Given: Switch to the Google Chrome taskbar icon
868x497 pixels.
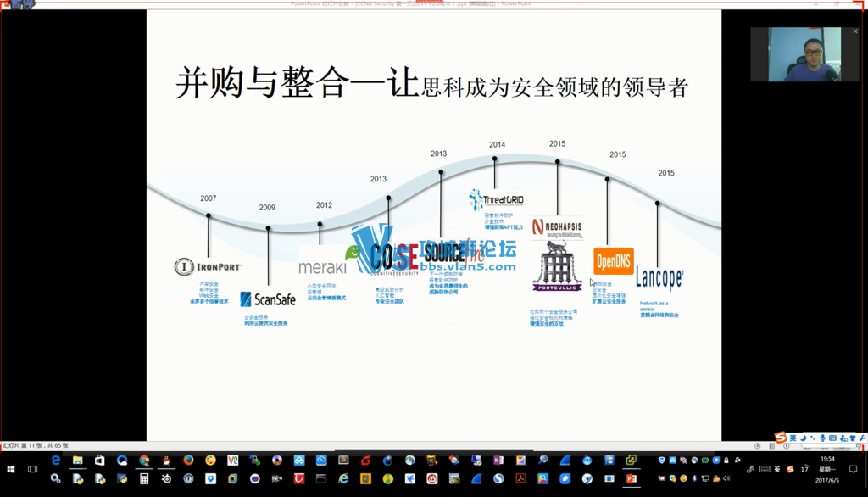Looking at the screenshot, I should tap(144, 461).
